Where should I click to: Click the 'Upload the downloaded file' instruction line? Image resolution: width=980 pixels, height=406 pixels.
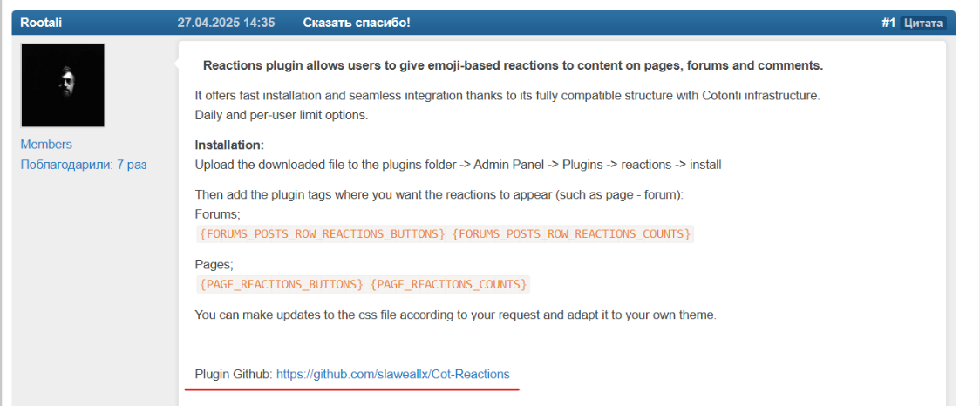(x=458, y=166)
